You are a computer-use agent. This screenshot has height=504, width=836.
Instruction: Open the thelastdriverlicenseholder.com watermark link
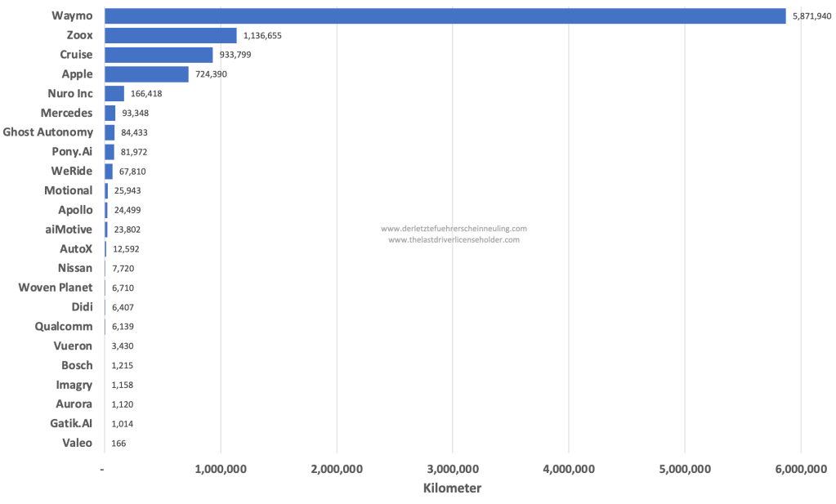454,240
